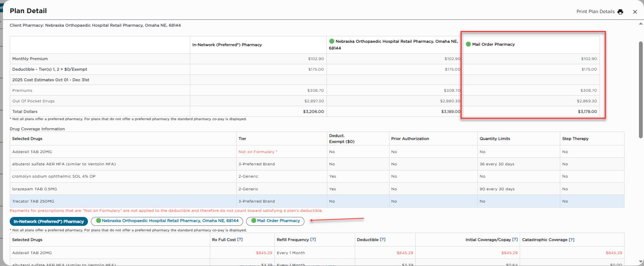The height and width of the screenshot is (266, 644).
Task: Select the In-Network (Preferred*) Pharmacy tab
Action: point(49,221)
